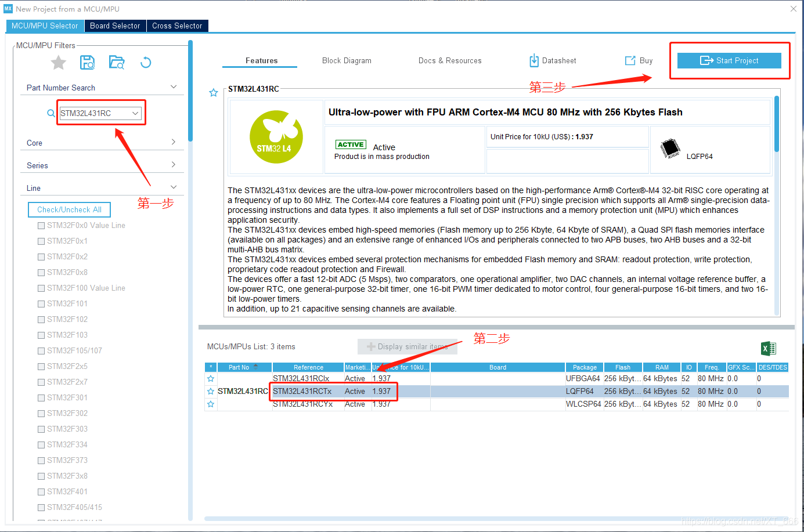804x532 pixels.
Task: Click Display similar items button
Action: [x=407, y=346]
